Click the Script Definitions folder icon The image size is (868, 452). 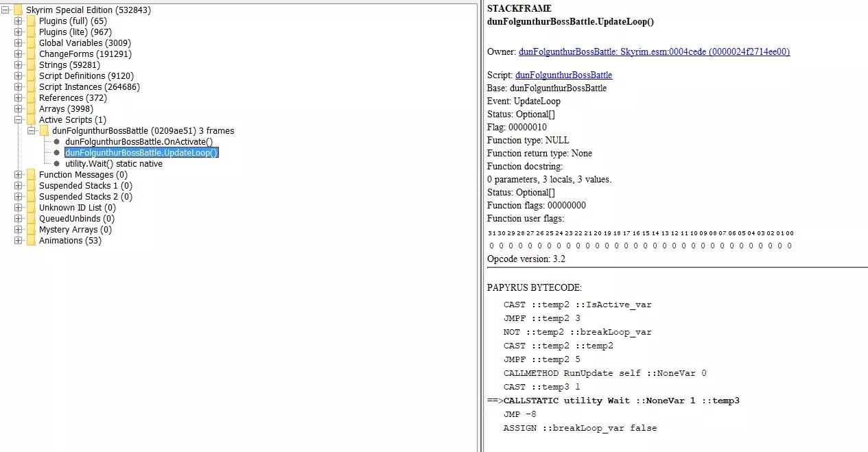(31, 76)
